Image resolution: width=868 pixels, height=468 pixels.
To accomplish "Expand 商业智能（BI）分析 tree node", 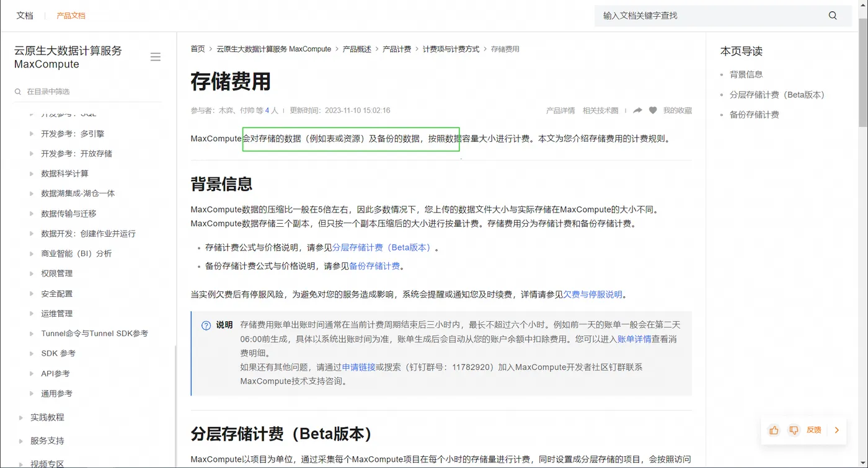I will (32, 254).
